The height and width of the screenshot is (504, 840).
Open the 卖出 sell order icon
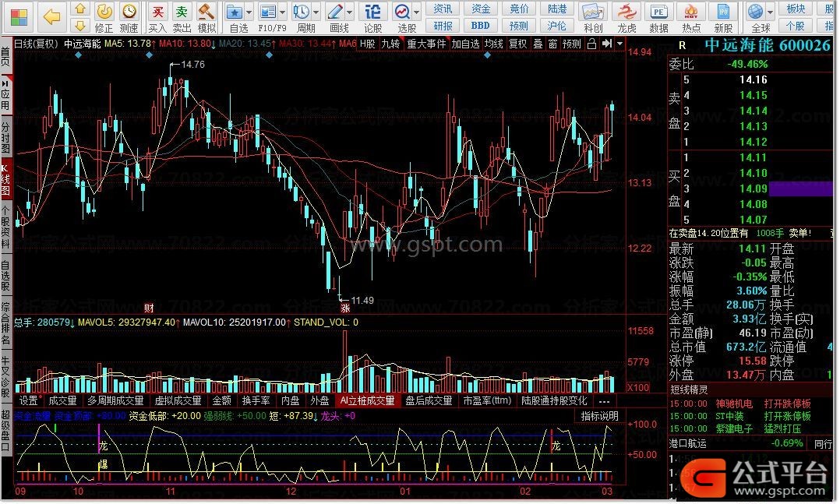[x=182, y=17]
